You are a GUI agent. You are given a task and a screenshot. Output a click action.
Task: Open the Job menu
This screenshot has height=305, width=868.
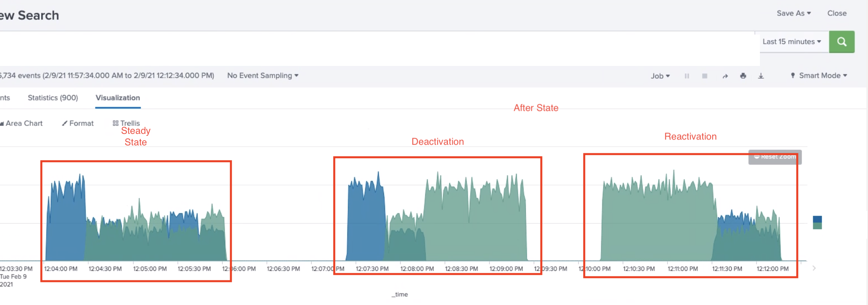click(x=660, y=76)
